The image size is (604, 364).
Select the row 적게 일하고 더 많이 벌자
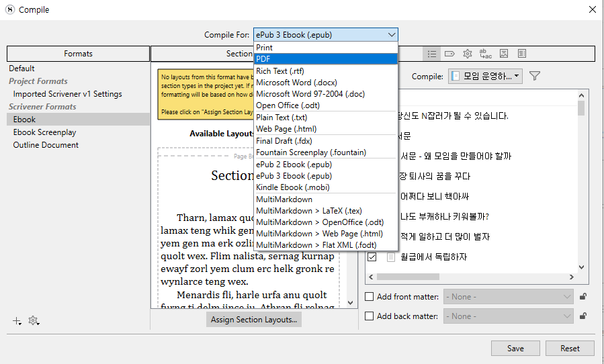pos(445,236)
